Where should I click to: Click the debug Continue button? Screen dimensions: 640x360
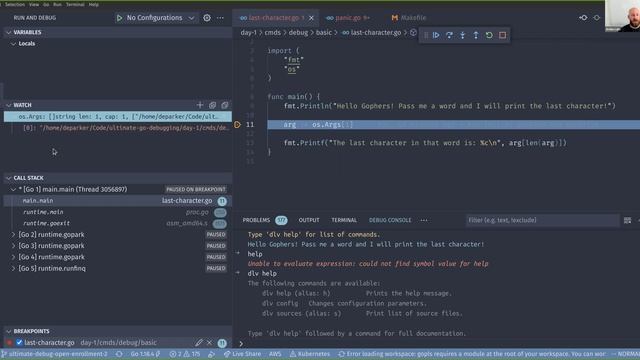point(436,36)
